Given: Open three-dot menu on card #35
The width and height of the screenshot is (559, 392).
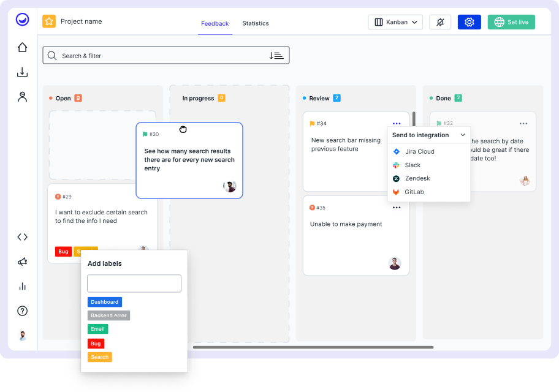Looking at the screenshot, I should pos(397,208).
